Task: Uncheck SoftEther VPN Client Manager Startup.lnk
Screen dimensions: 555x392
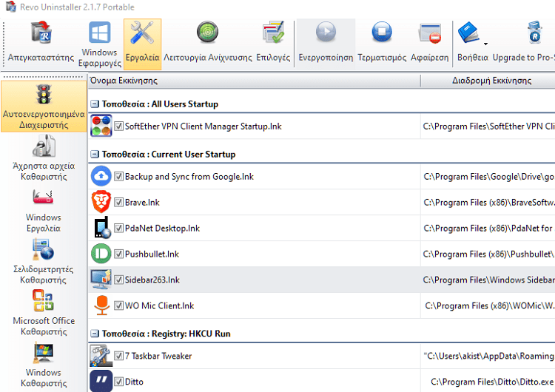Action: pyautogui.click(x=118, y=126)
